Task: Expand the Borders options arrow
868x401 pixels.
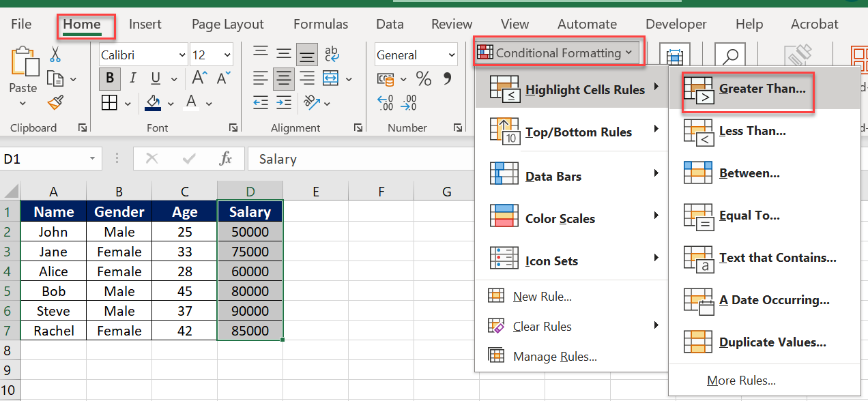Action: (x=128, y=104)
